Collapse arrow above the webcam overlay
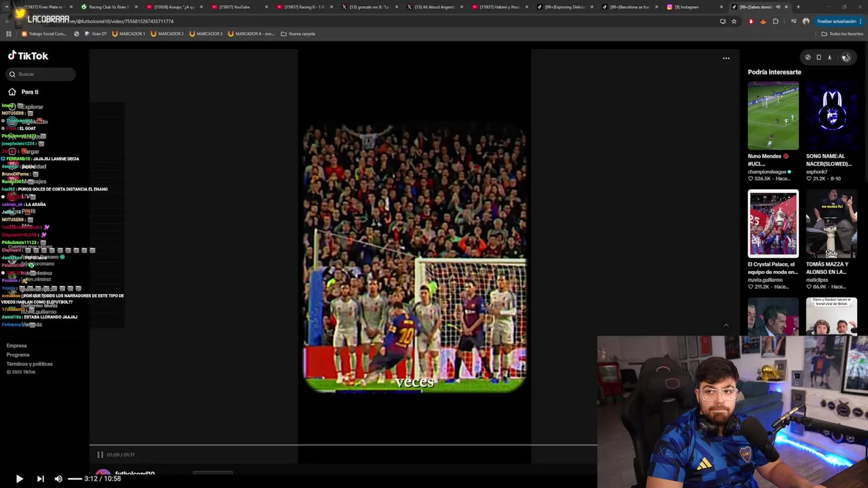Screen dimensions: 868x488 pos(726,325)
